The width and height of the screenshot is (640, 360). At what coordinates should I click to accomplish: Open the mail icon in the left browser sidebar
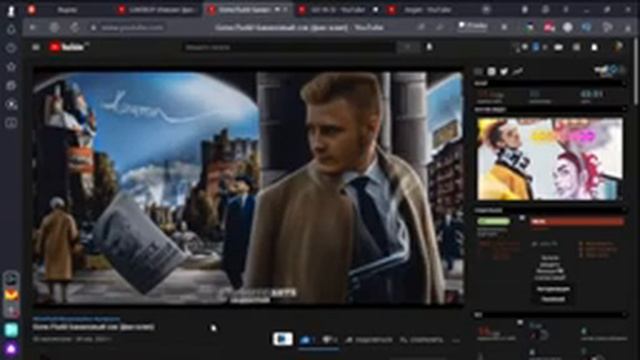[x=11, y=295]
